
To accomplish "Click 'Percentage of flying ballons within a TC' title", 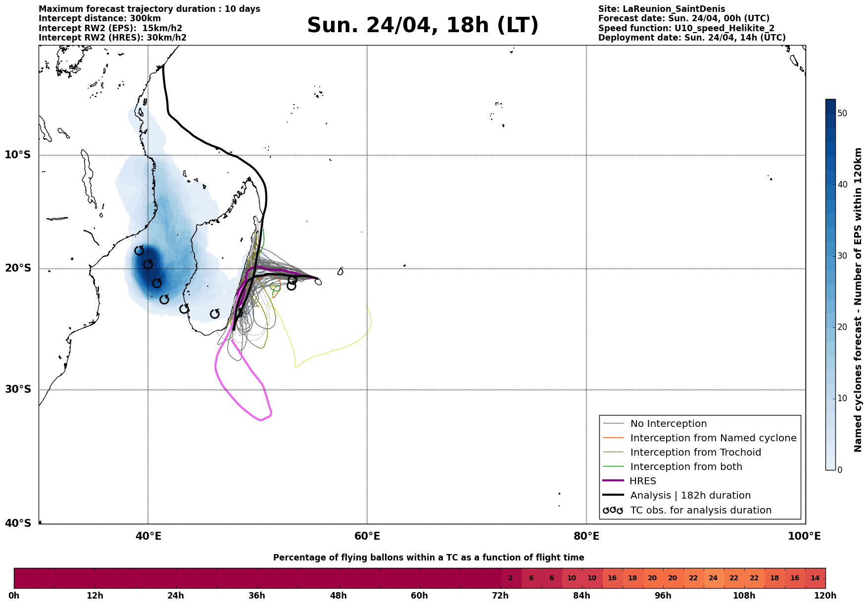I will (x=429, y=558).
